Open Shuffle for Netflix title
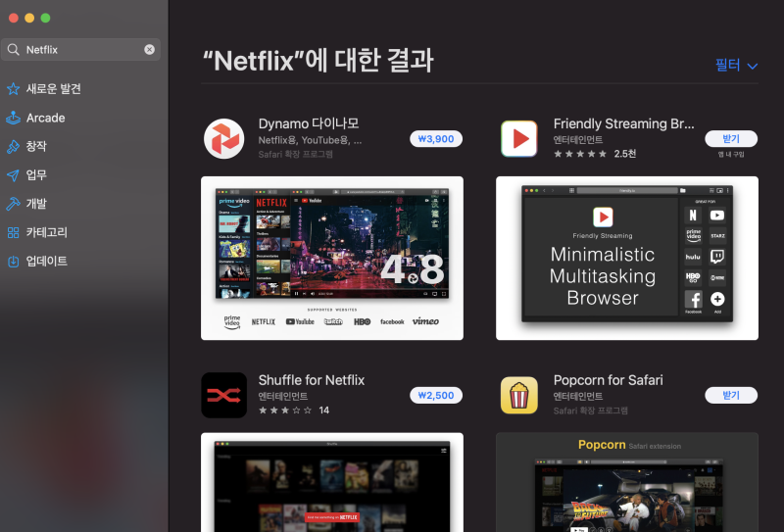Viewport: 784px width, 532px height. 312,380
